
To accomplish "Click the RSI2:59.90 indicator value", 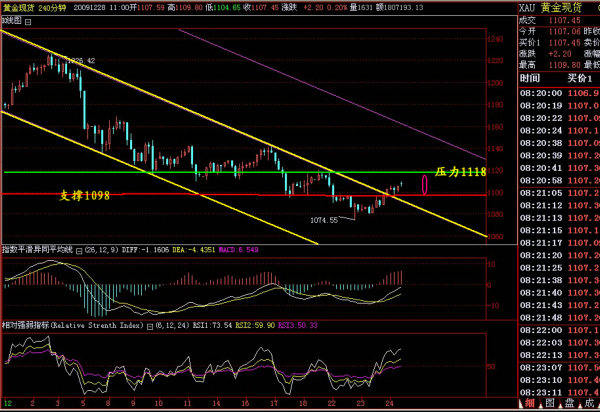I will tap(255, 325).
